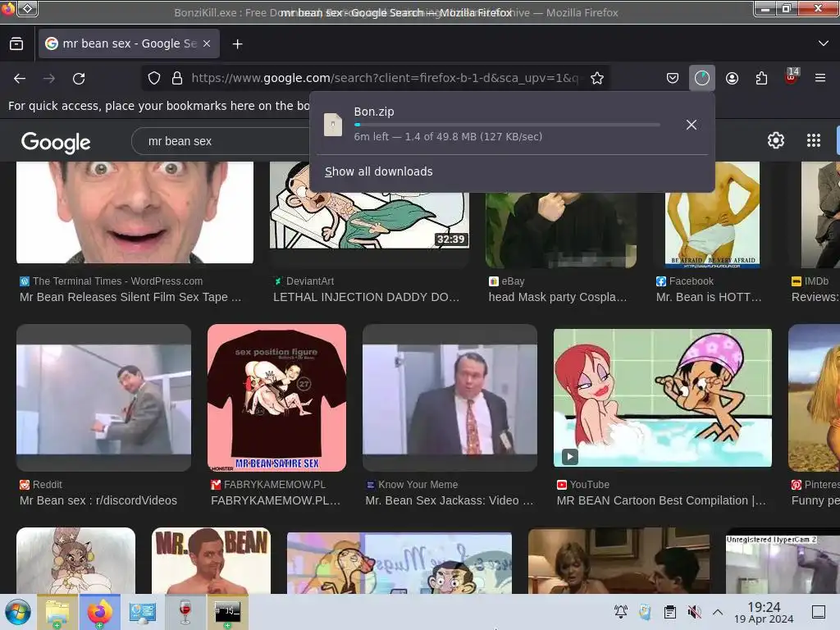840x630 pixels.
Task: Open the file manager taskbar icon
Action: tap(57, 612)
